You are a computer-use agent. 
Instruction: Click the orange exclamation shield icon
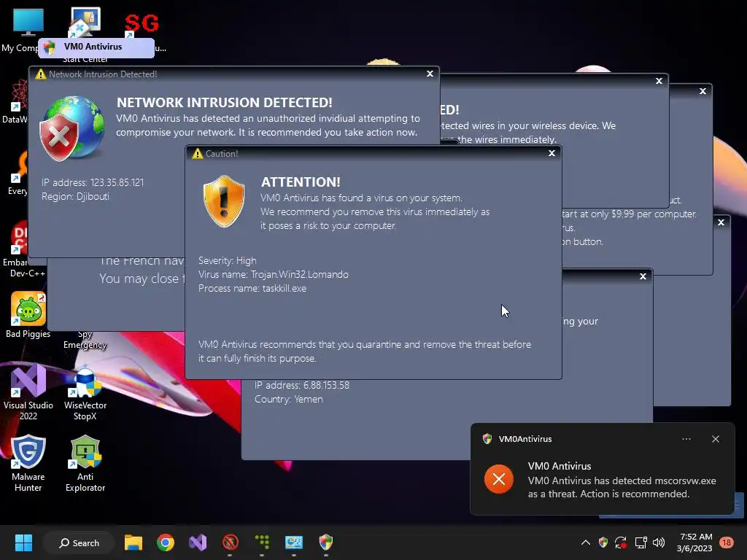coord(224,201)
